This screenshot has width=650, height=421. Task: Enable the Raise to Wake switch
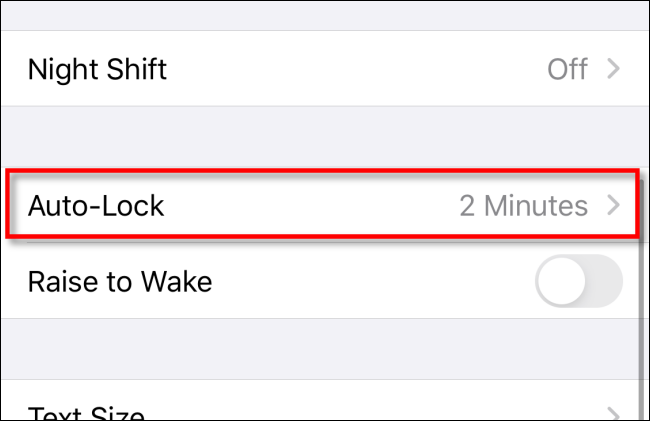tap(579, 283)
